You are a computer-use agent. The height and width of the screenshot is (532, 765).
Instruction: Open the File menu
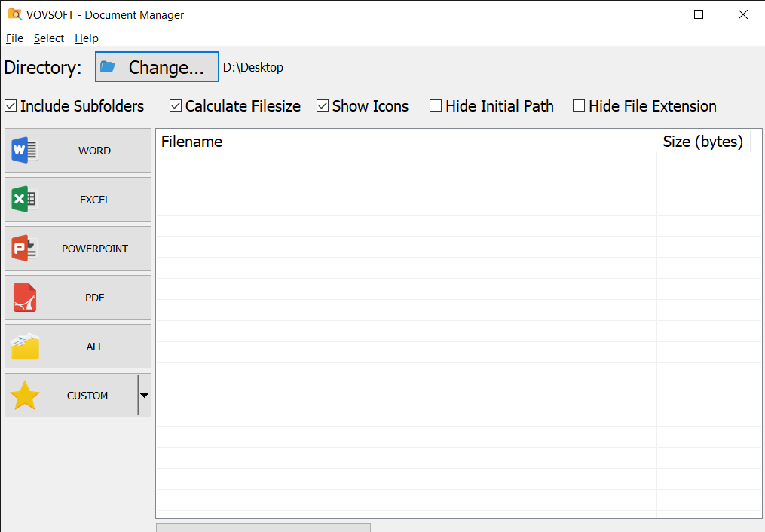pos(14,38)
